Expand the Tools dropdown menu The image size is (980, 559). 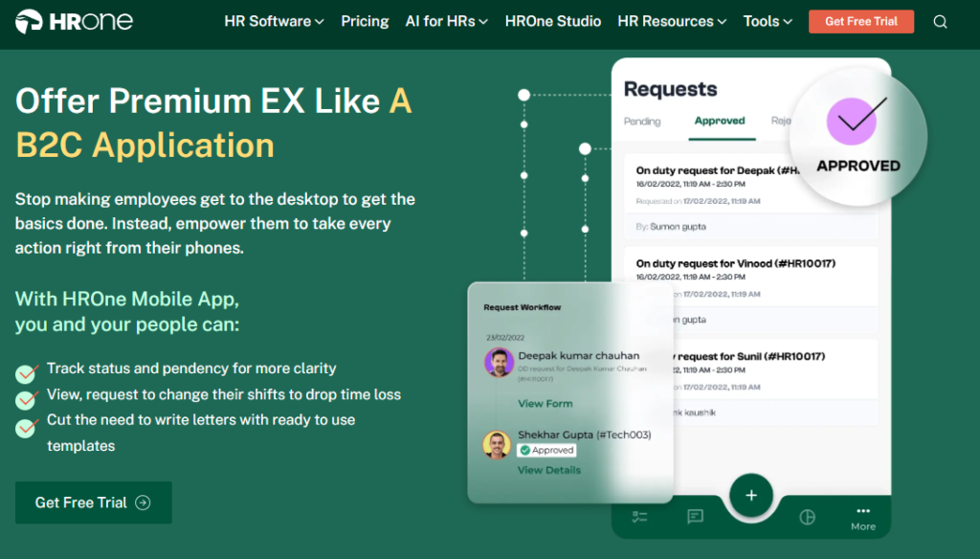(x=768, y=21)
